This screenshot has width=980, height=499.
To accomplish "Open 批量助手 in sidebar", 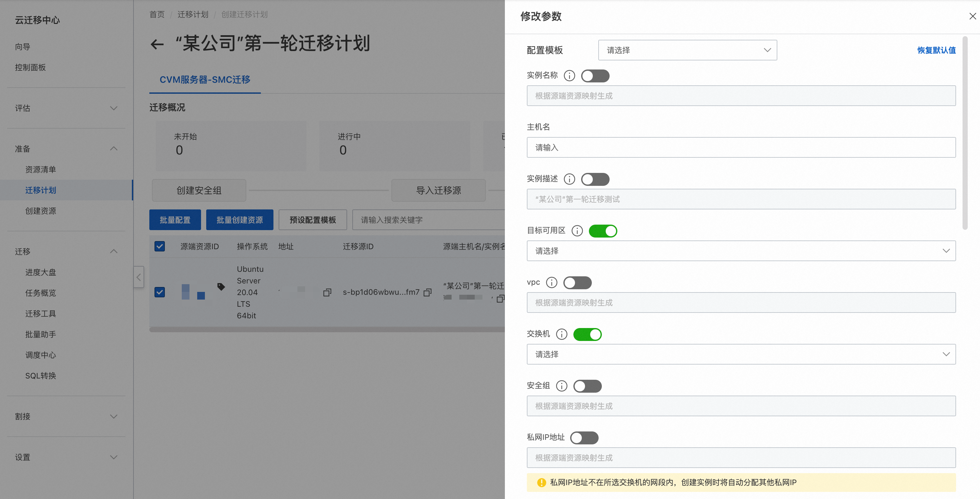I will pos(41,334).
